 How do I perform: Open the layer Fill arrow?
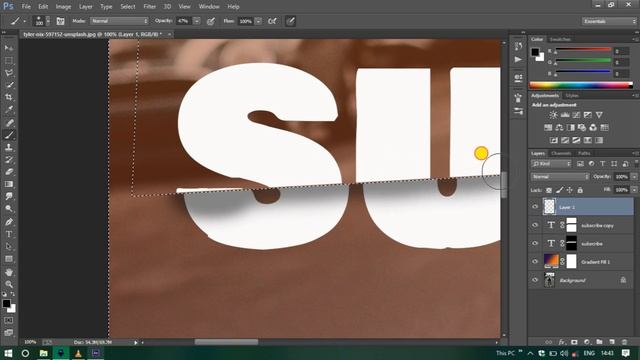click(x=634, y=190)
